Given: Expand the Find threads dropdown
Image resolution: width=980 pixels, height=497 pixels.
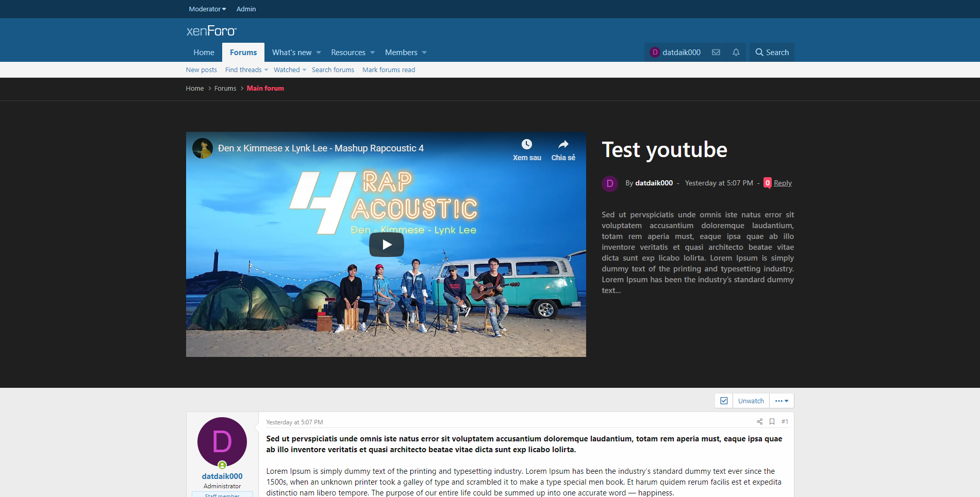Looking at the screenshot, I should [x=266, y=70].
